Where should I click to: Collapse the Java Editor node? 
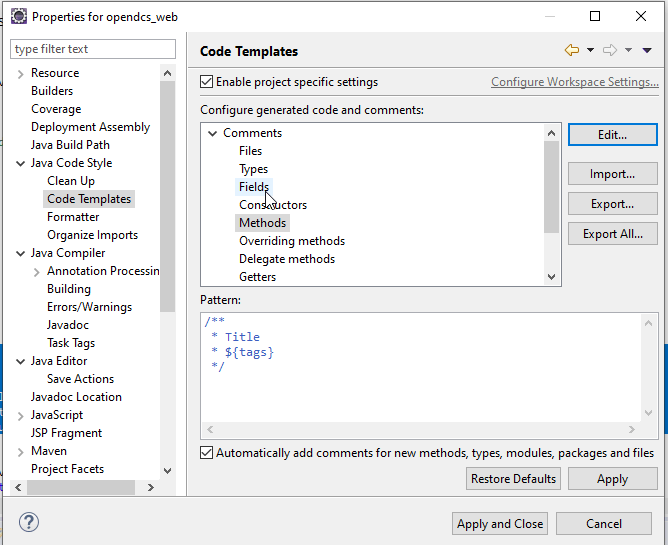click(x=20, y=361)
